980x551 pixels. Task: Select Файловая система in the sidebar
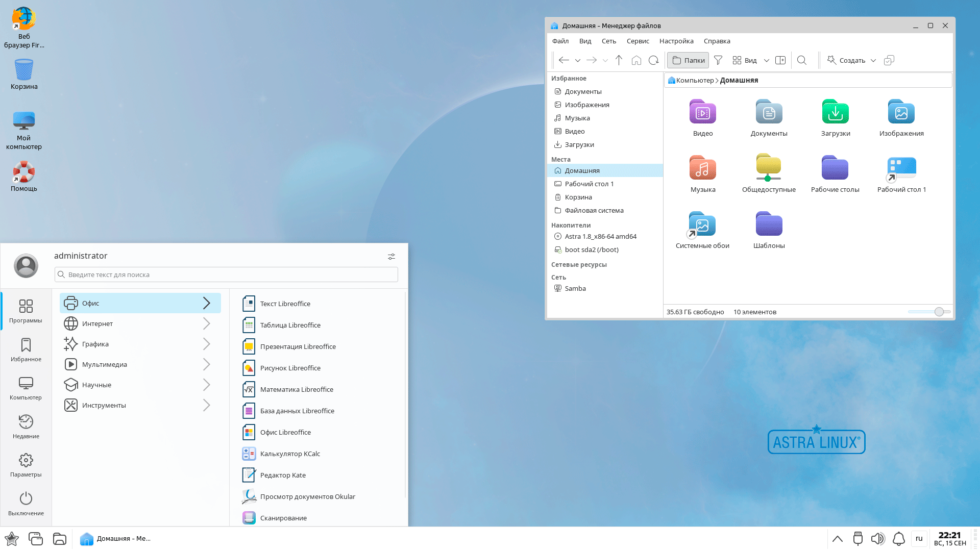[594, 210]
